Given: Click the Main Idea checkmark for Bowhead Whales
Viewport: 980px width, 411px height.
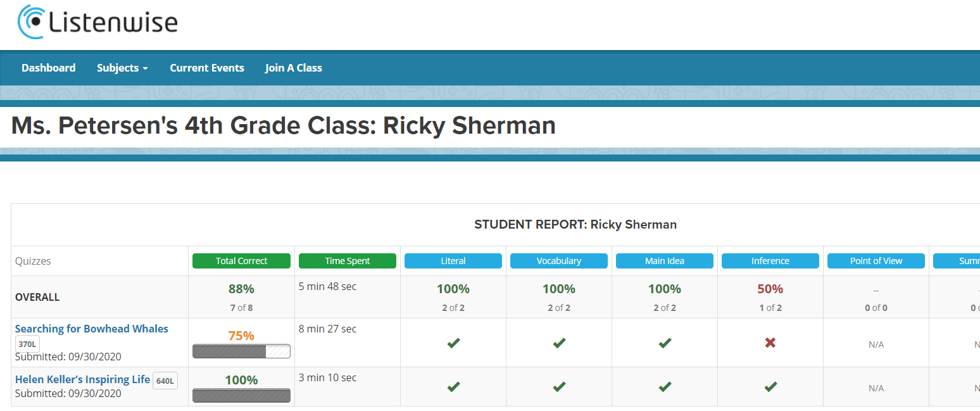Looking at the screenshot, I should click(x=664, y=343).
